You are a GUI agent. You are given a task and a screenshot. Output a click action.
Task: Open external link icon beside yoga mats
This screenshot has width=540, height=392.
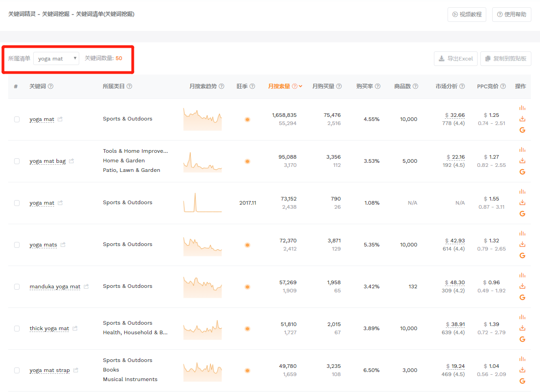tap(63, 245)
